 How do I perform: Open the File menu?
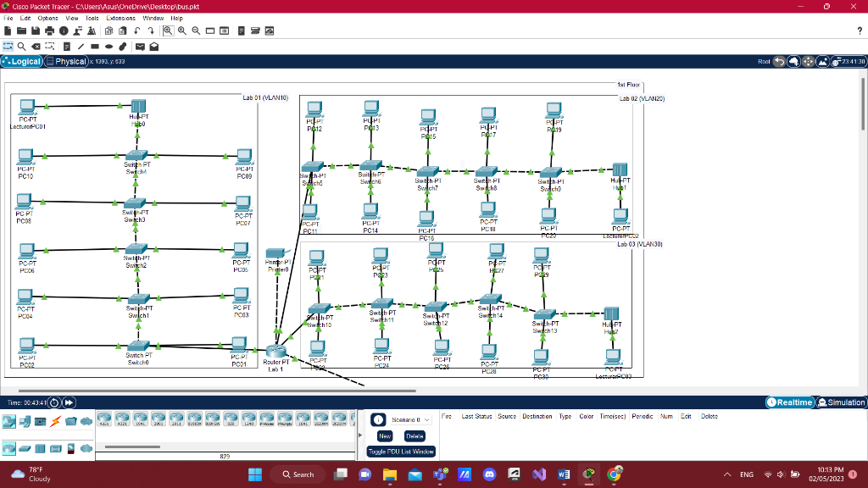(8, 19)
